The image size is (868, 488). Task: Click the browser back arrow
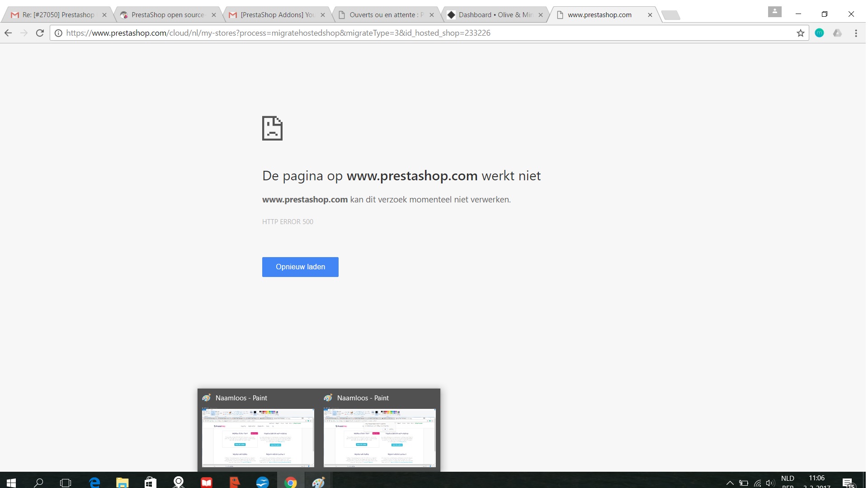tap(8, 33)
